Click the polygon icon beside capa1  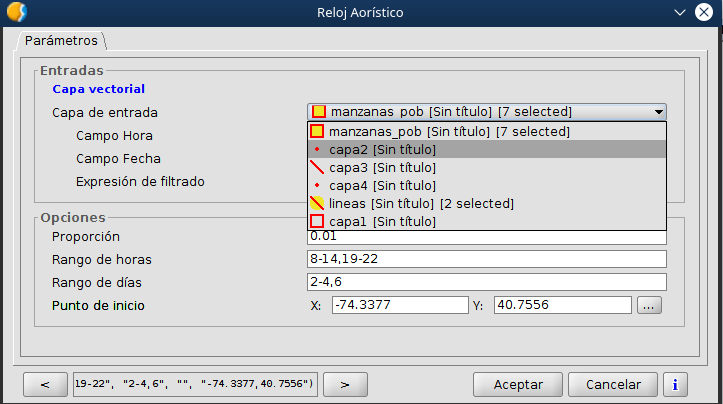[317, 221]
